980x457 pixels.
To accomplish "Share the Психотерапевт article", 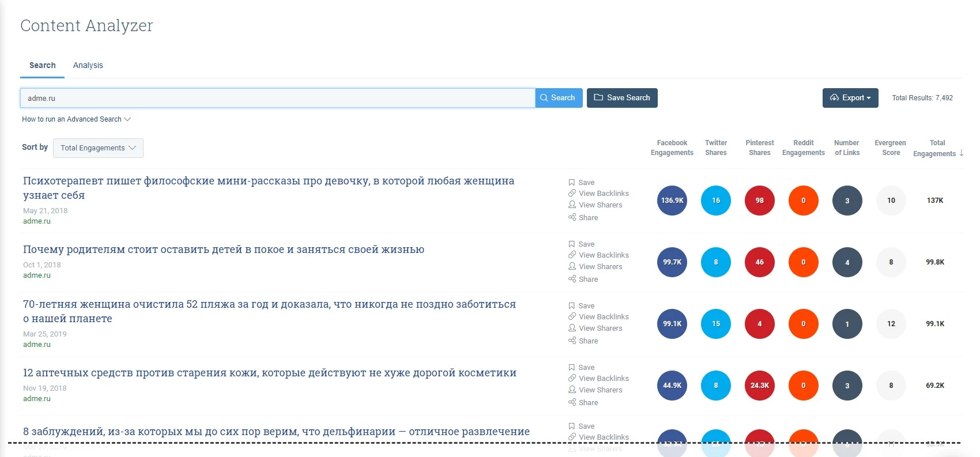I will click(583, 217).
